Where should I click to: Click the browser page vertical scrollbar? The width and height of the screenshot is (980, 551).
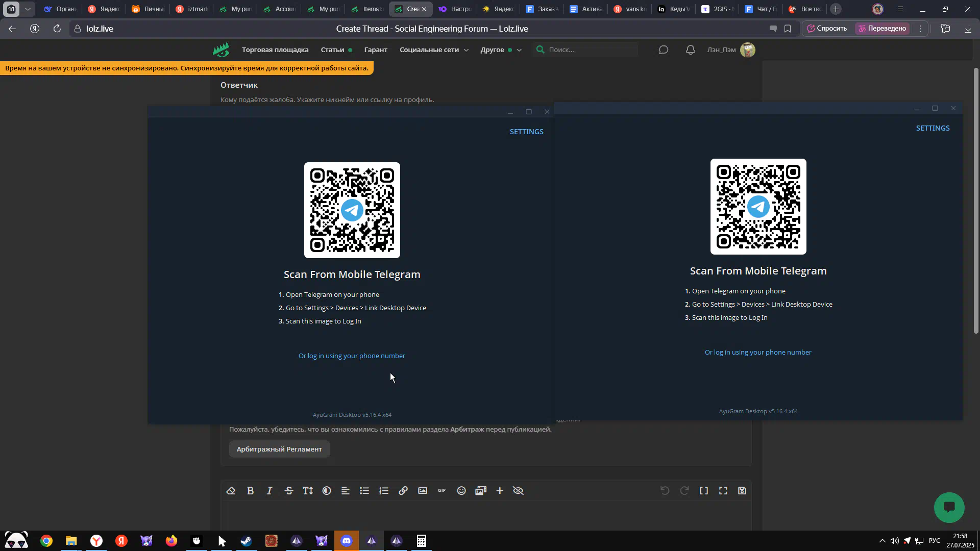pyautogui.click(x=976, y=201)
